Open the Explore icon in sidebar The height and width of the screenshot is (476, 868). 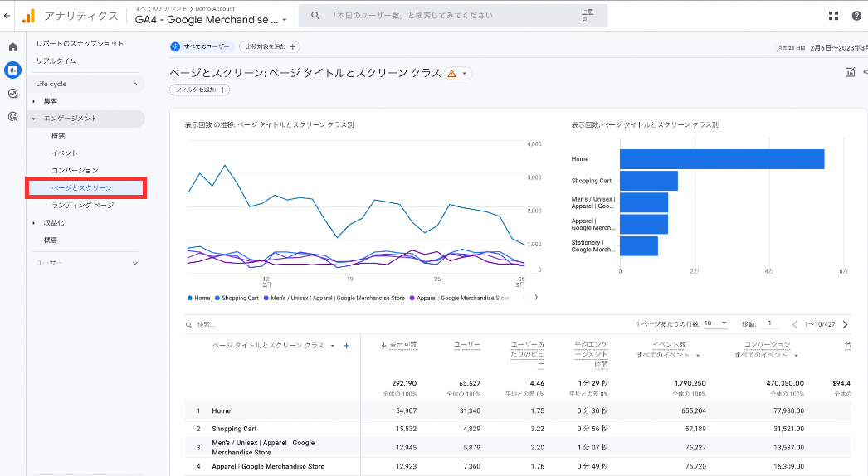pos(12,94)
